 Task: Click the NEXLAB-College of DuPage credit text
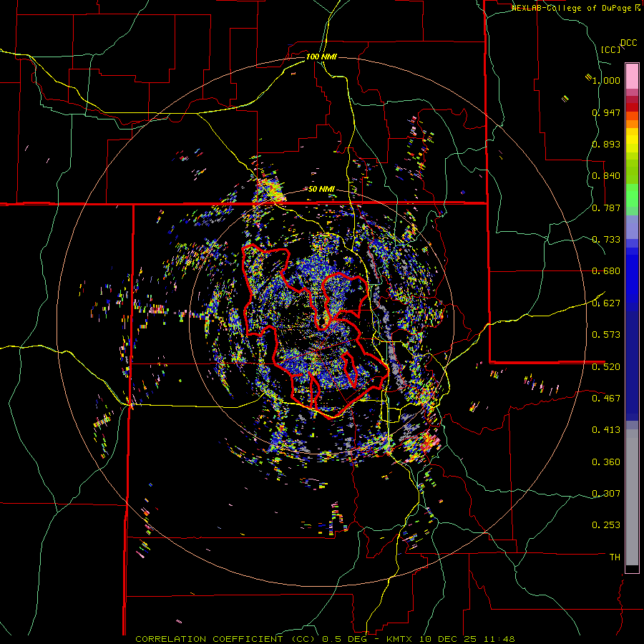coord(572,8)
